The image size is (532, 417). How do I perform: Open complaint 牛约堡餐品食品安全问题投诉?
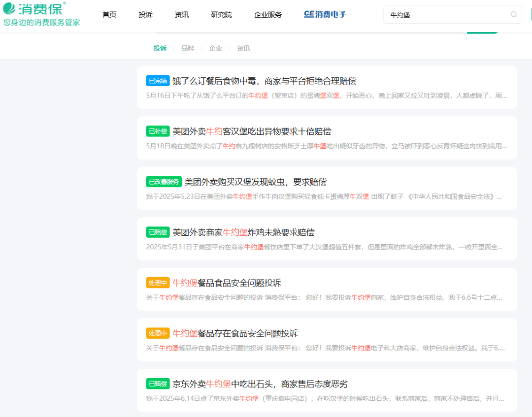tap(227, 283)
